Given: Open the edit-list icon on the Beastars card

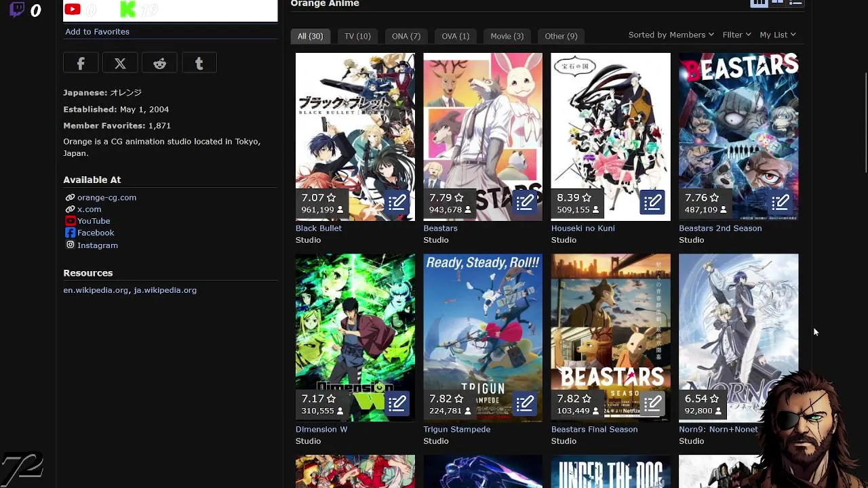Looking at the screenshot, I should pyautogui.click(x=524, y=202).
